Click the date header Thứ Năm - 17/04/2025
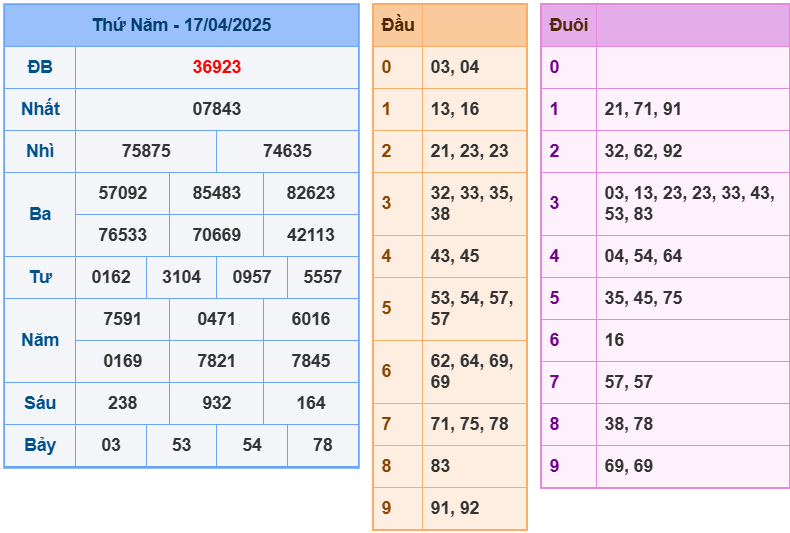The height and width of the screenshot is (533, 790). pos(181,25)
